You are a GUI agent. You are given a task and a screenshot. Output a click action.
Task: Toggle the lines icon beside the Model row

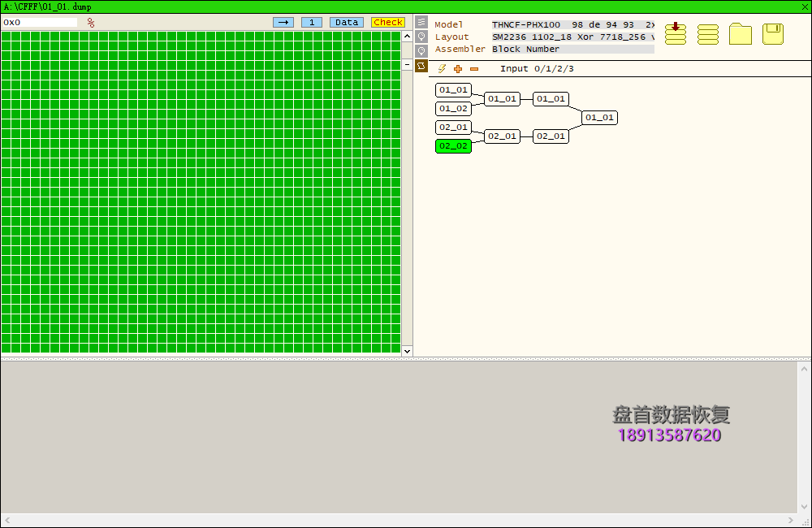pos(421,22)
